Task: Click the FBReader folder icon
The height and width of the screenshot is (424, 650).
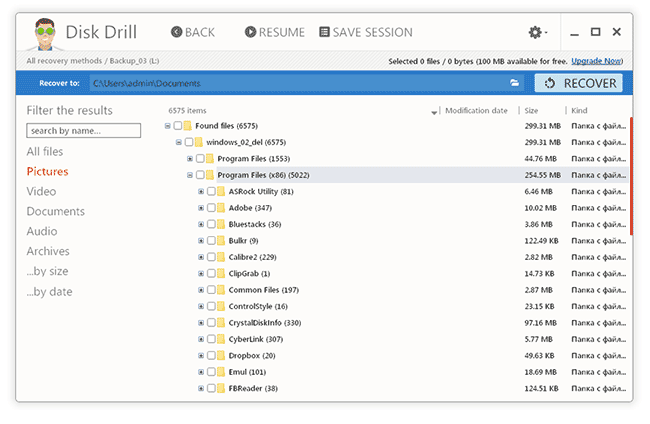Action: (x=221, y=388)
